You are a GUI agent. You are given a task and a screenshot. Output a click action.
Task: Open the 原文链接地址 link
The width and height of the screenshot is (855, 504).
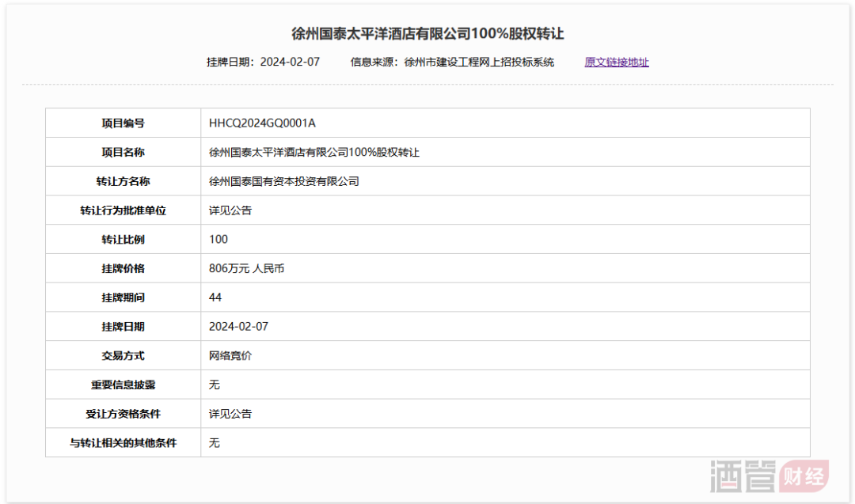(616, 62)
